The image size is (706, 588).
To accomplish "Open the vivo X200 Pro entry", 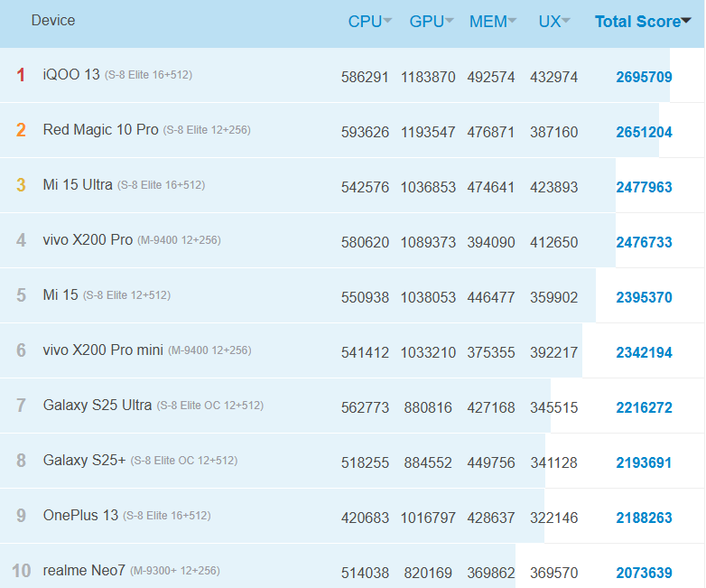I will click(88, 239).
